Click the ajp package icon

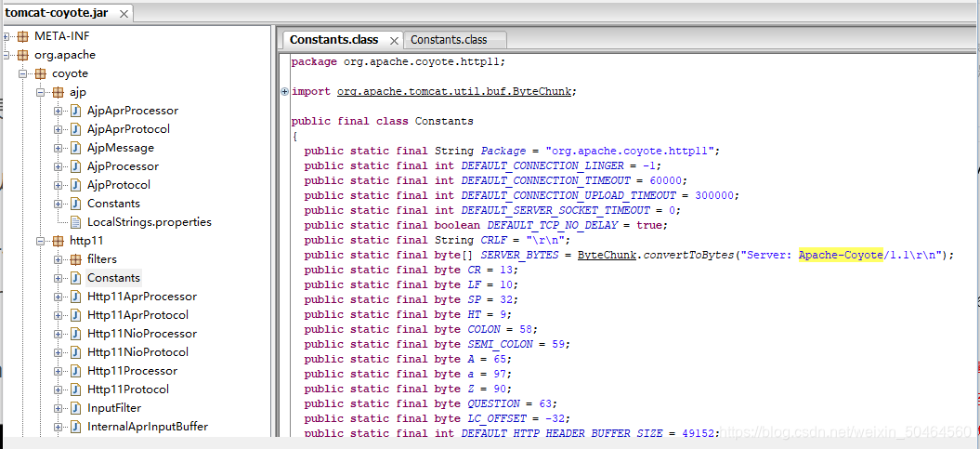tap(58, 93)
